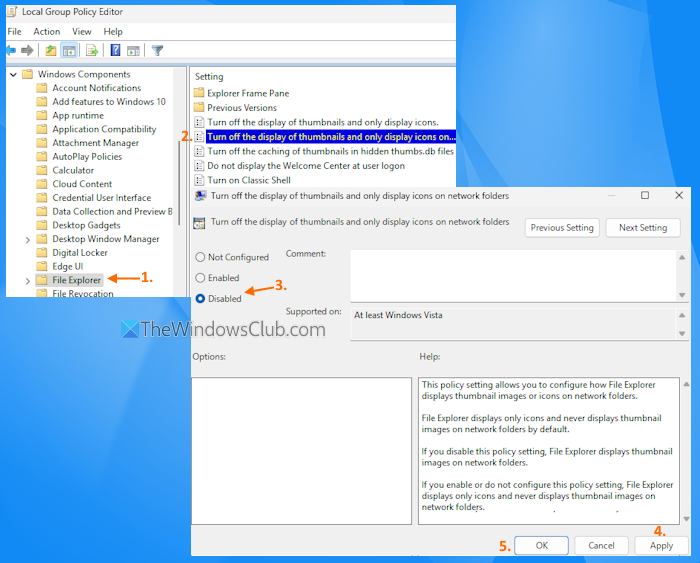
Task: Click the Previous Versions folder icon
Action: click(199, 107)
